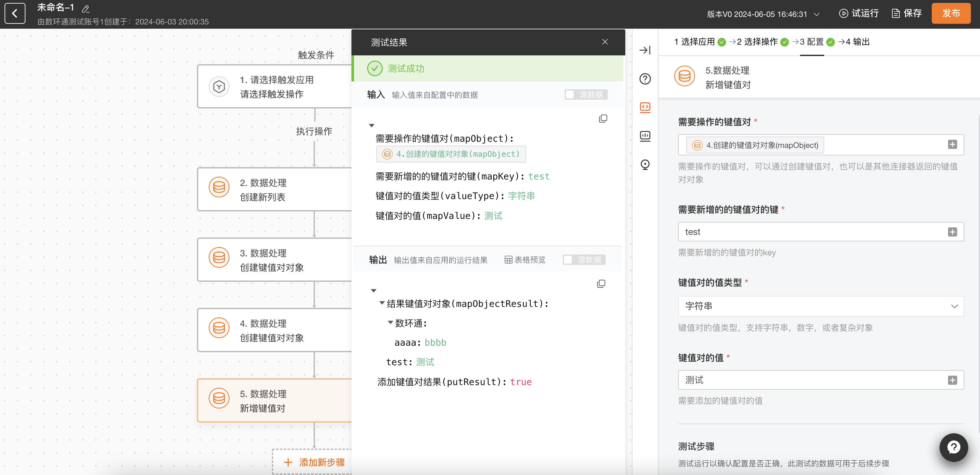Open the floating help chat button
This screenshot has height=475, width=980.
(953, 447)
